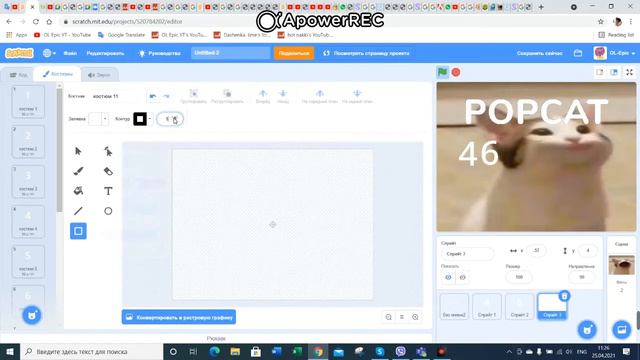Select the Eraser tool
The image size is (640, 360).
click(x=108, y=171)
